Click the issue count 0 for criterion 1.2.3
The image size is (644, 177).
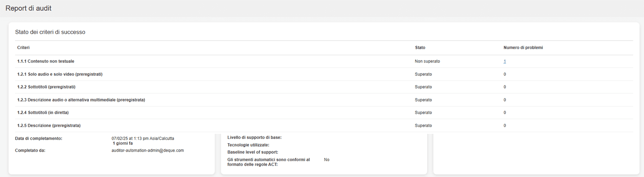[505, 100]
